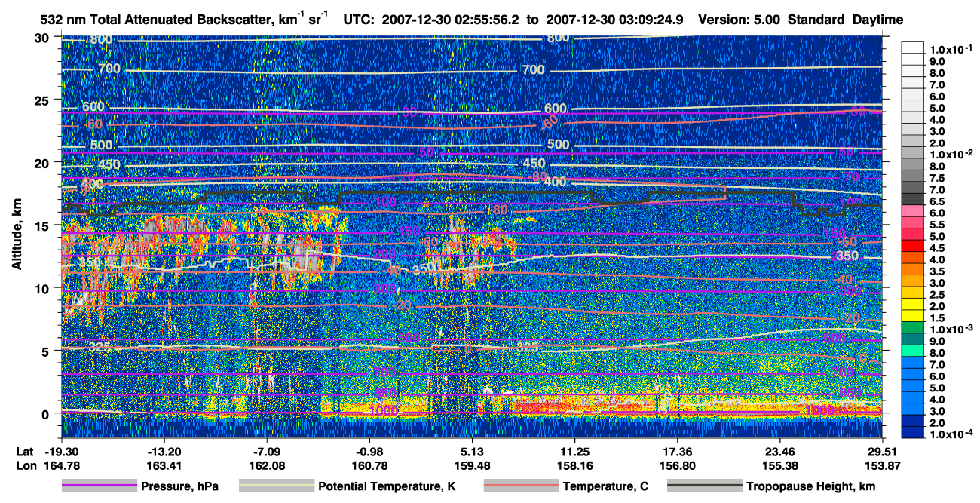This screenshot has width=980, height=503.
Task: Select the 'Temperature, C' legend label
Action: (x=605, y=487)
